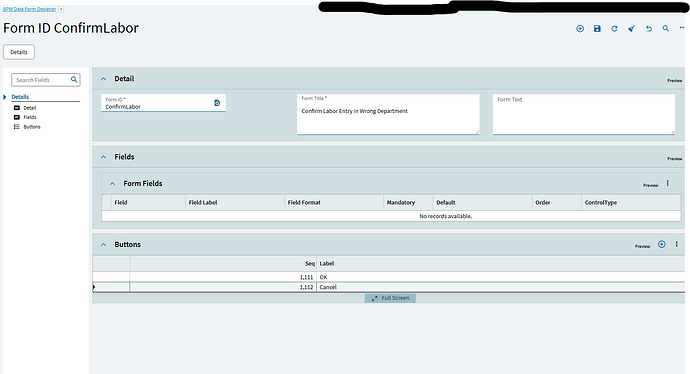Click Preview in the Form Fields header
The image size is (690, 374).
point(650,185)
